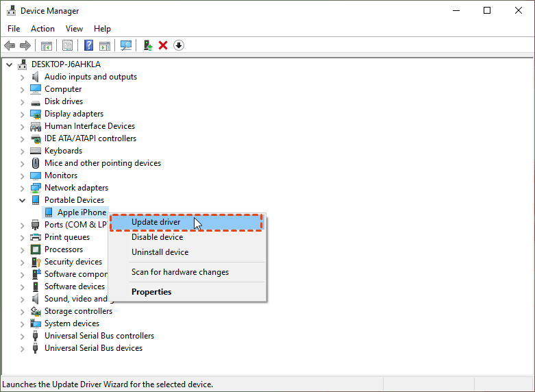Image resolution: width=535 pixels, height=392 pixels.
Task: Click the Device Manager title bar icon
Action: tap(11, 11)
